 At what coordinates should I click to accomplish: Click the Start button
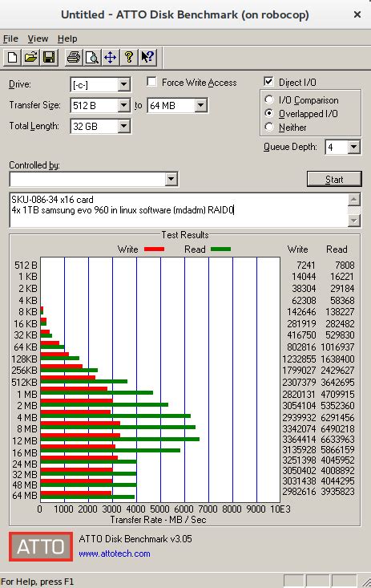(x=334, y=179)
